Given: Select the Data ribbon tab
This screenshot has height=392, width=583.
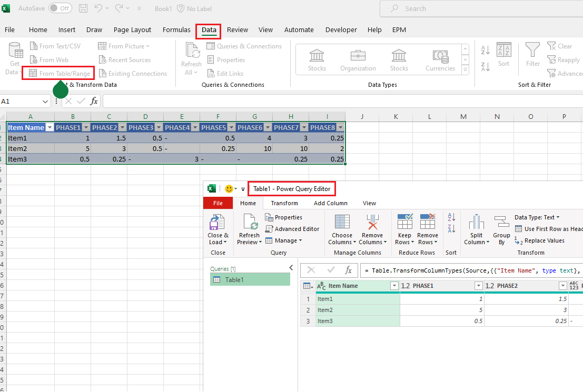Looking at the screenshot, I should (209, 29).
